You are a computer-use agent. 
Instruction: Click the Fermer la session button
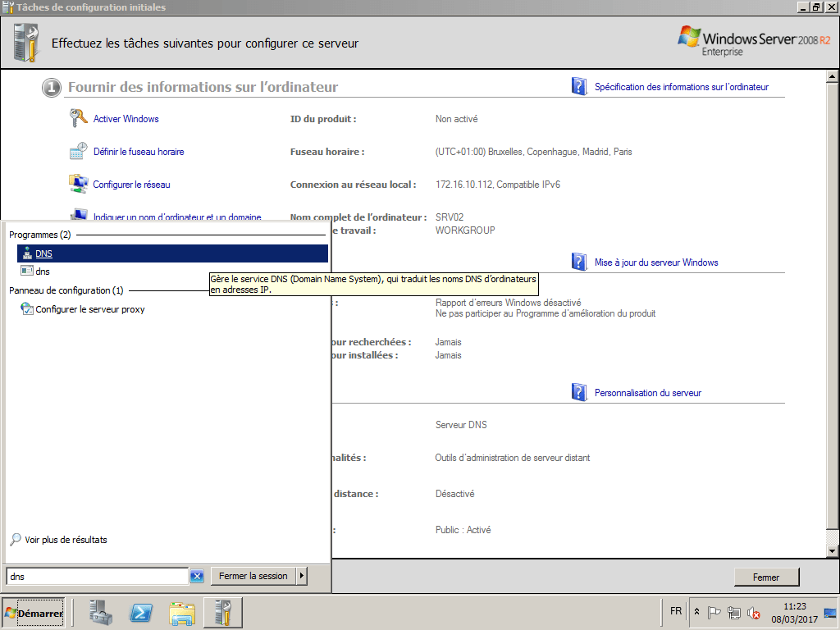[x=255, y=576]
